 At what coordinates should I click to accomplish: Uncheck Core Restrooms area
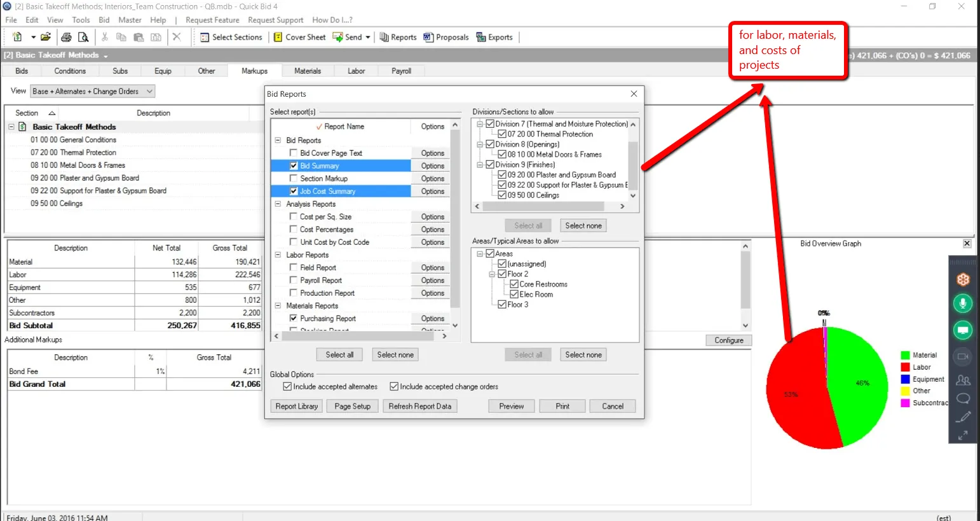(x=514, y=284)
